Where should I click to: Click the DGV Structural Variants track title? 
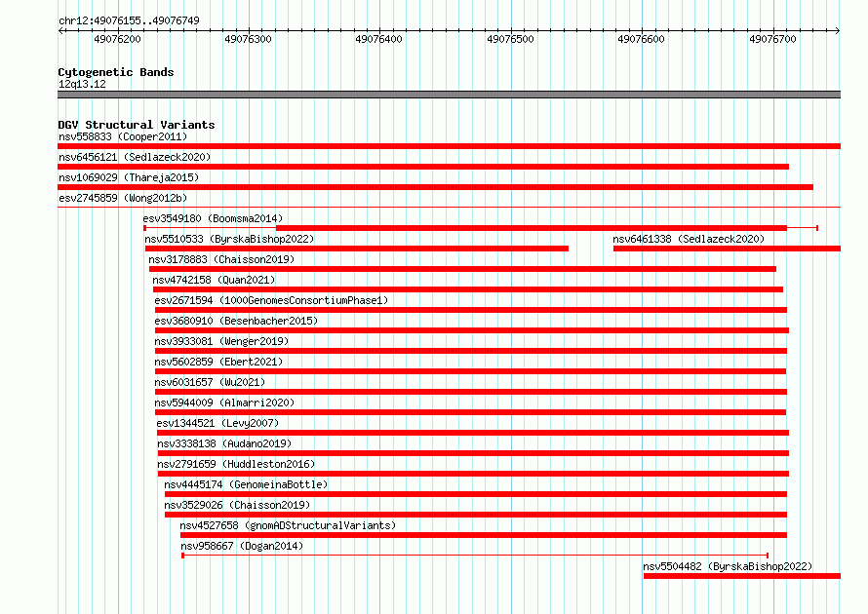click(x=137, y=125)
